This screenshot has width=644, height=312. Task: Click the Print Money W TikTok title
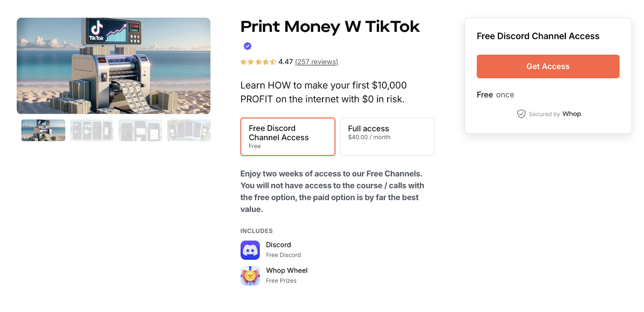(x=330, y=27)
